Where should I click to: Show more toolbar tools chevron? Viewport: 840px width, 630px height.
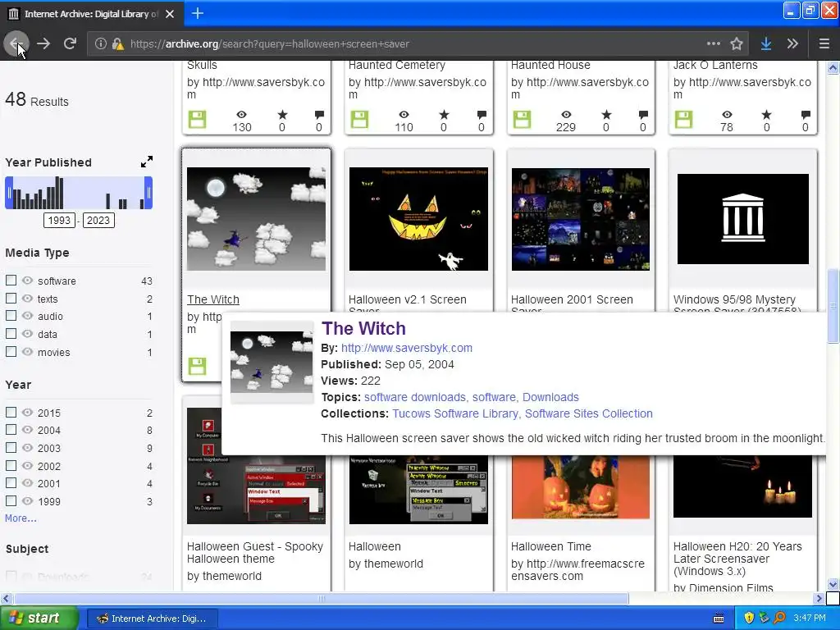click(792, 43)
